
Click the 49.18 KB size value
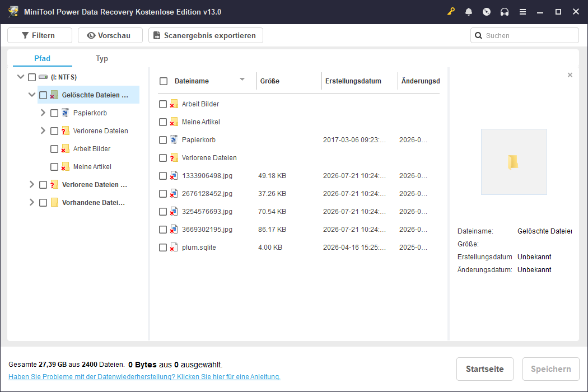(272, 175)
